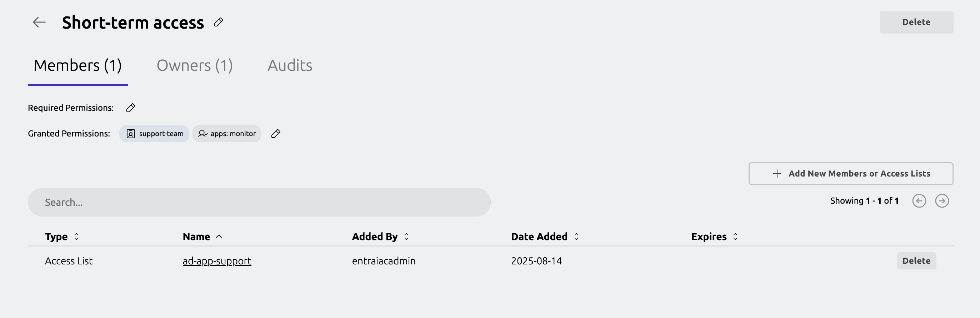The height and width of the screenshot is (318, 980).
Task: Delete the Short-term access group
Action: pos(916,22)
